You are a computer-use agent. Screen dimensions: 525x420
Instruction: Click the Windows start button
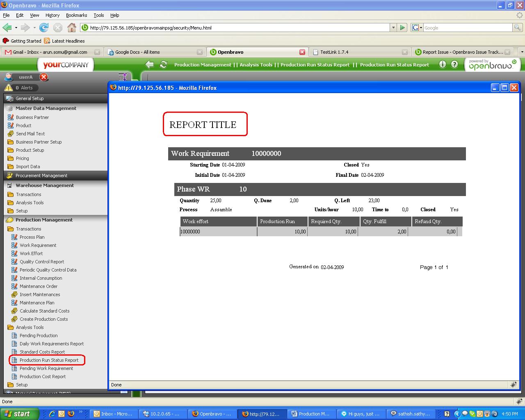tap(19, 414)
